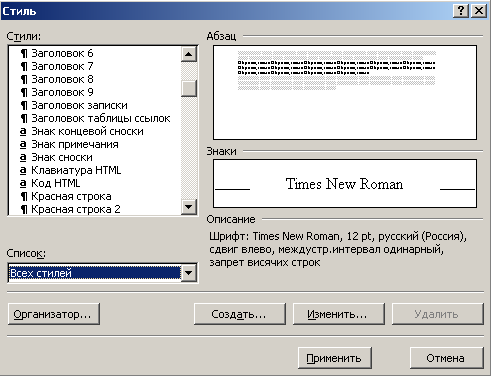Viewport: 491px width, 376px height.
Task: Open the Организатор dialog
Action: pos(54,314)
